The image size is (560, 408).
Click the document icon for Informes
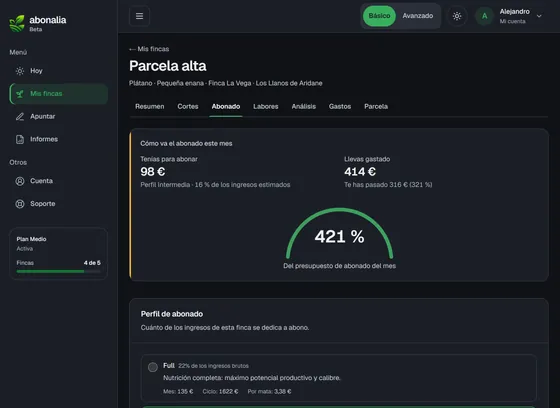20,139
